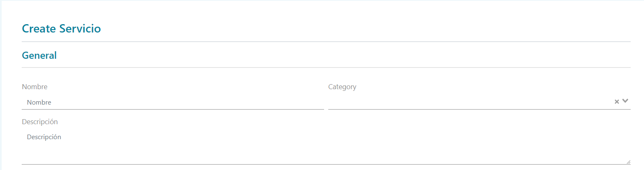Grab the Descripción textarea resize handle
Screen dimensions: 644x170
pyautogui.click(x=628, y=162)
